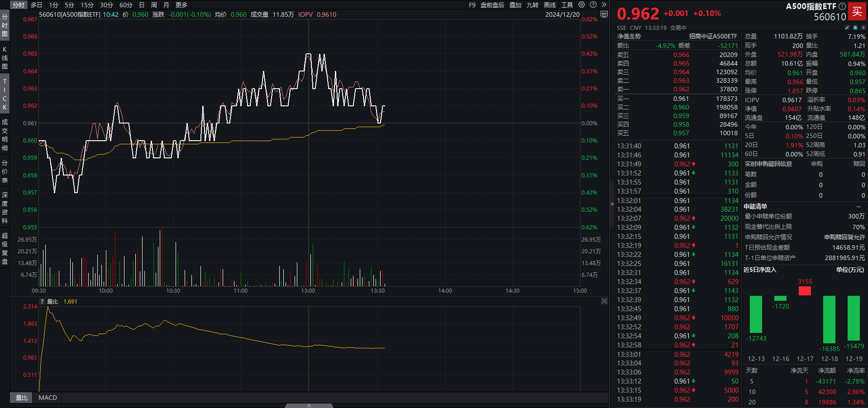Click the F9 toolbar button

coord(472,5)
